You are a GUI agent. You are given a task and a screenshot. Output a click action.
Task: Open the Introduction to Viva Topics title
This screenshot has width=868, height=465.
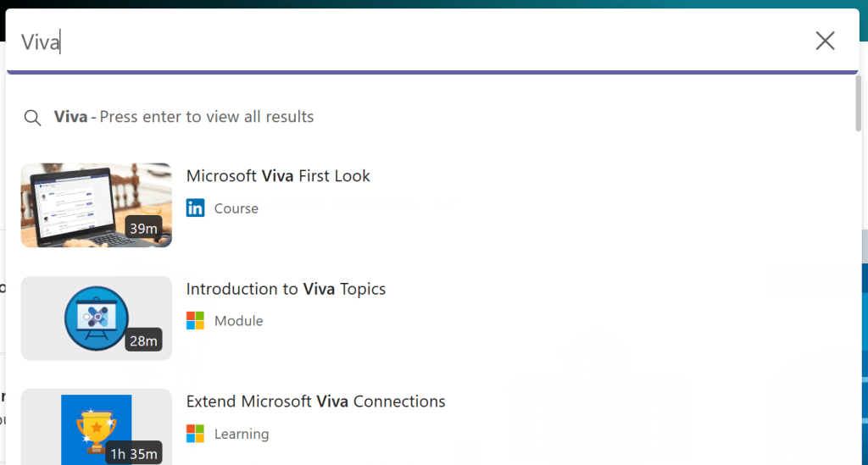(286, 289)
